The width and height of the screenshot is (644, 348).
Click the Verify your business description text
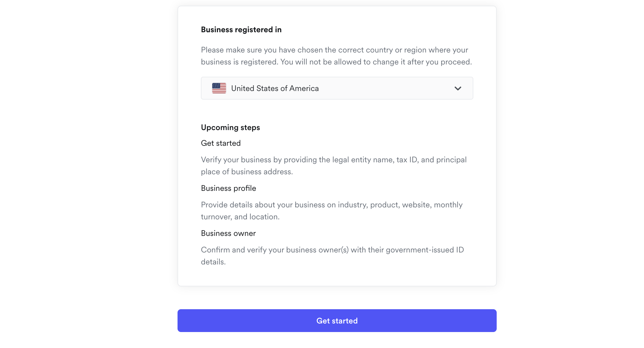pyautogui.click(x=333, y=160)
